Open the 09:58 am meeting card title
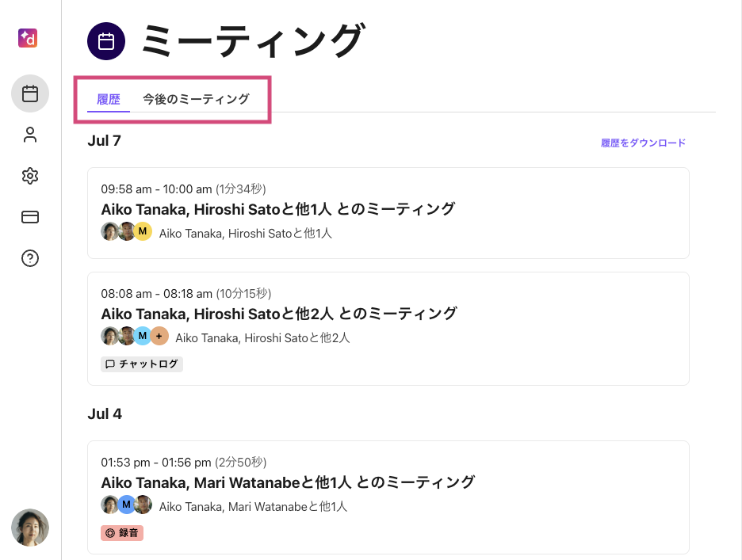The width and height of the screenshot is (742, 560). tap(277, 209)
